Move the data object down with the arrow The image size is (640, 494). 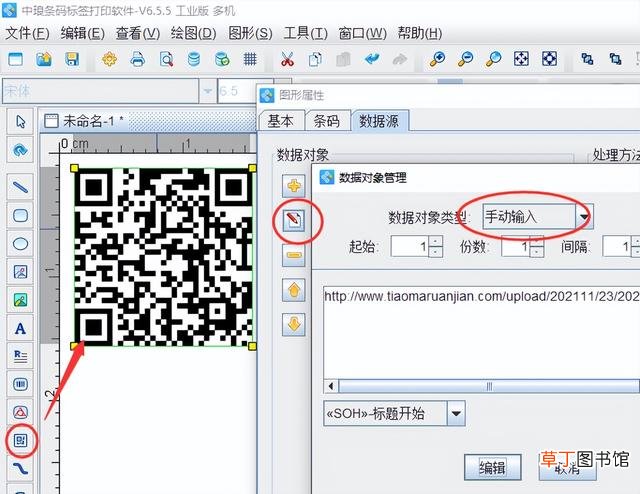tap(294, 325)
